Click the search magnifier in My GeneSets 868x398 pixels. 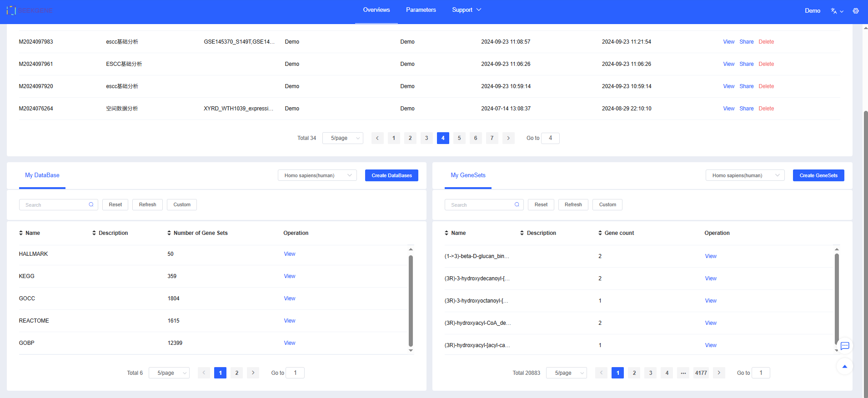point(517,204)
